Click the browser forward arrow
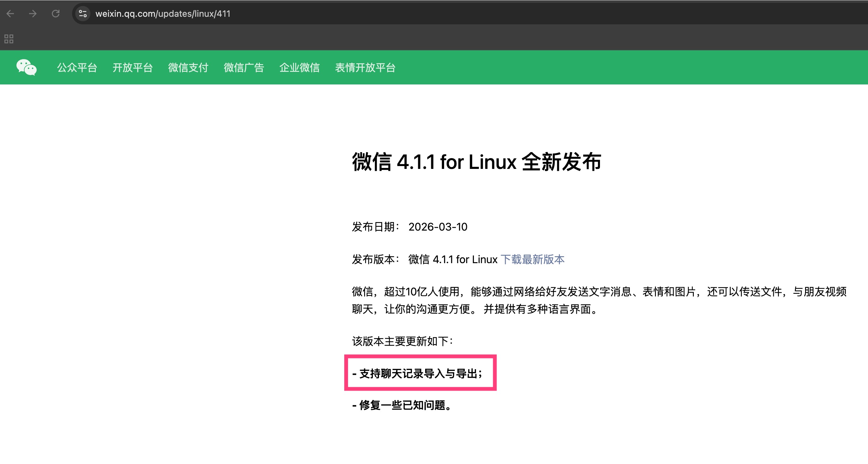Viewport: 868px width, 464px height. 33,14
